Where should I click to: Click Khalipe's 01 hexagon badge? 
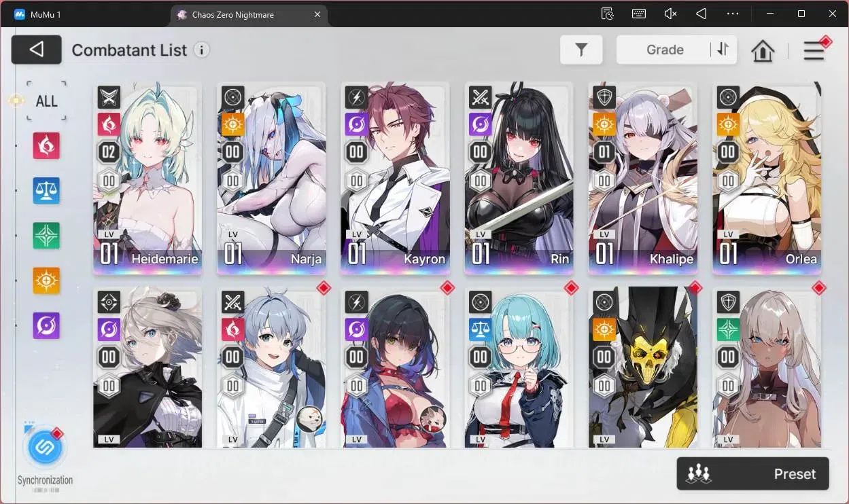(x=604, y=151)
